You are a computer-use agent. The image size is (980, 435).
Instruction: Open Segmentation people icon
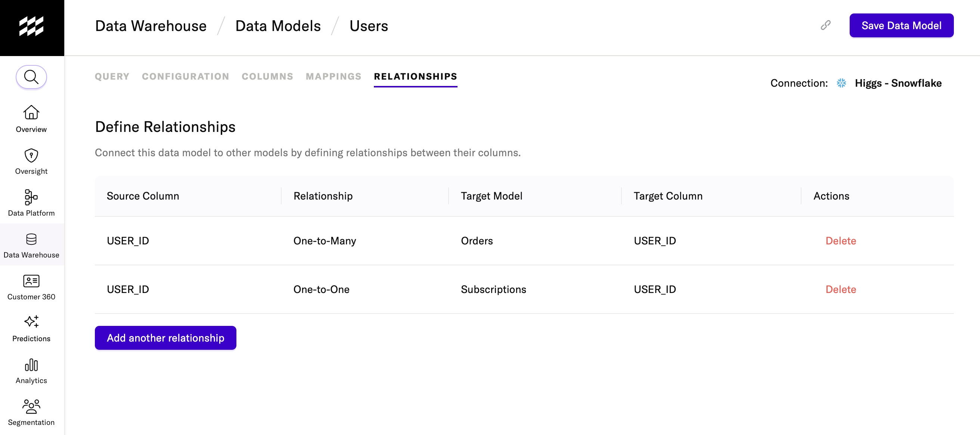pos(31,407)
